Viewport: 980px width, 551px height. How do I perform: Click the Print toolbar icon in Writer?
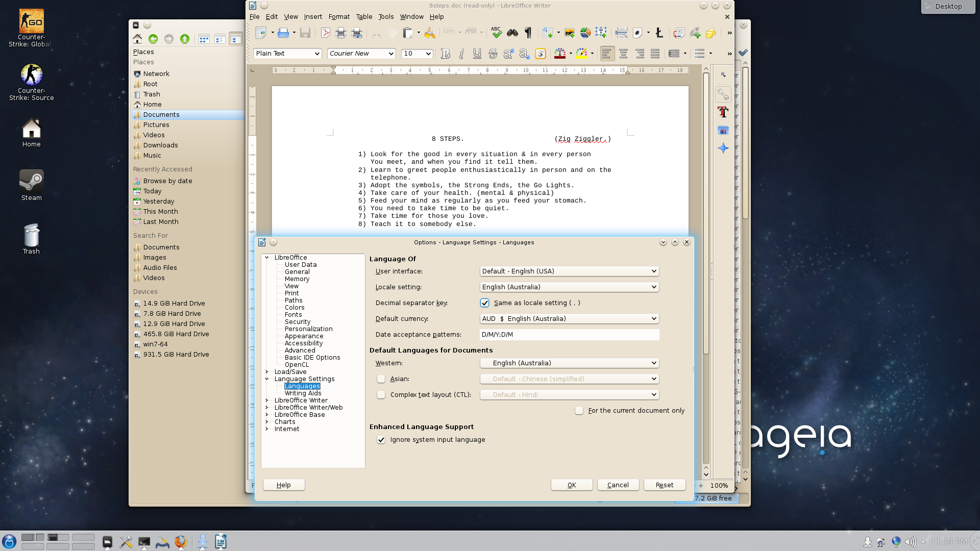341,33
